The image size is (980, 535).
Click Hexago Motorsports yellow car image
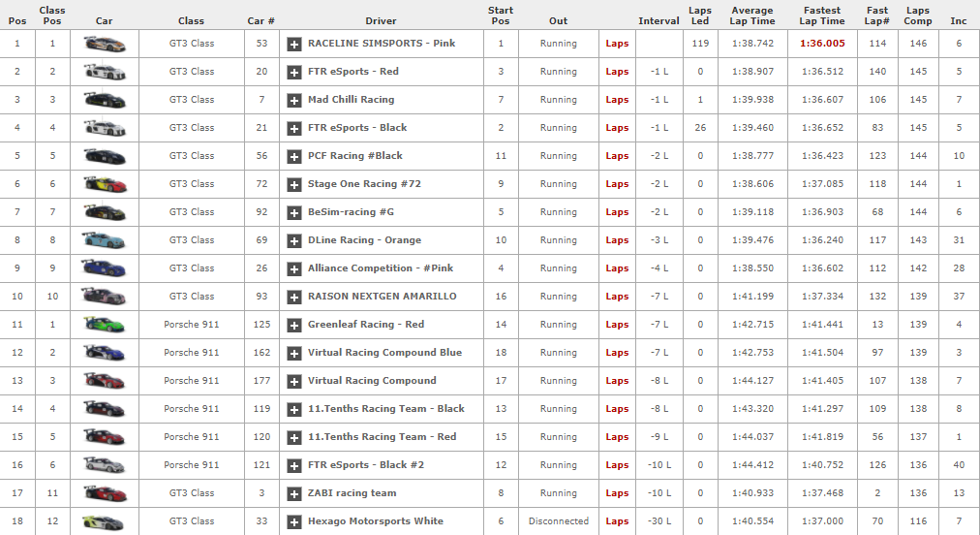104,521
